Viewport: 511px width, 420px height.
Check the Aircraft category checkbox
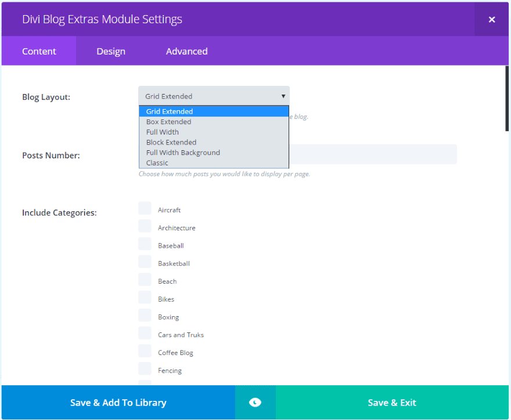pos(145,209)
